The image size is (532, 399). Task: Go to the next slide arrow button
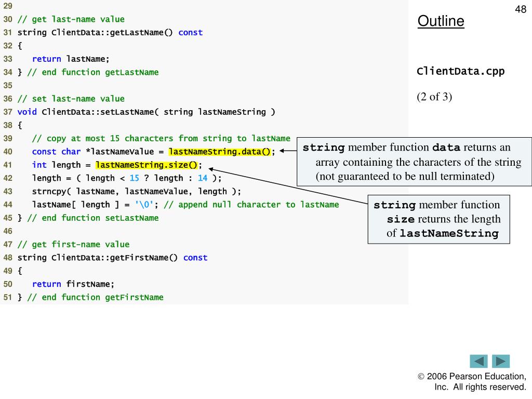click(501, 361)
